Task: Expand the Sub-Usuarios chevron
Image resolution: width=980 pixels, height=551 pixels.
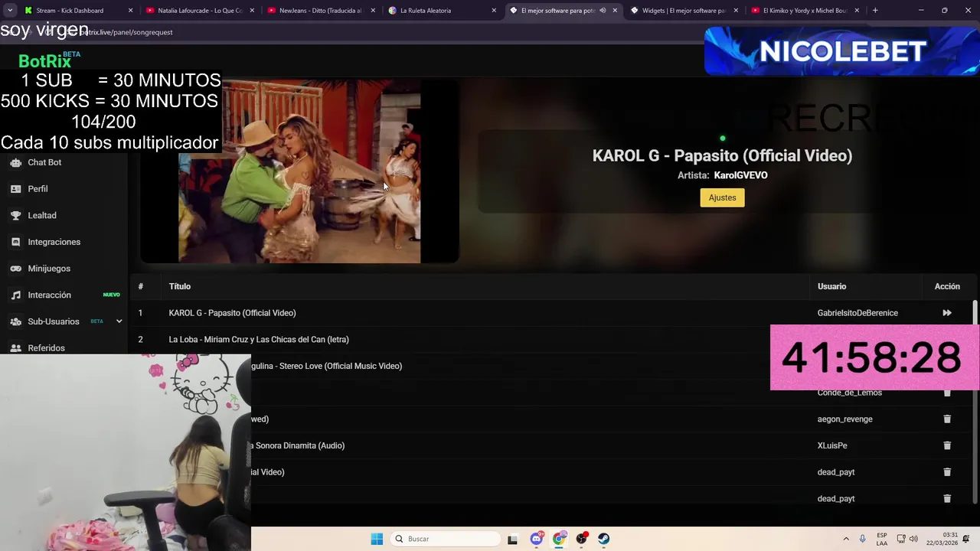Action: [x=119, y=321]
